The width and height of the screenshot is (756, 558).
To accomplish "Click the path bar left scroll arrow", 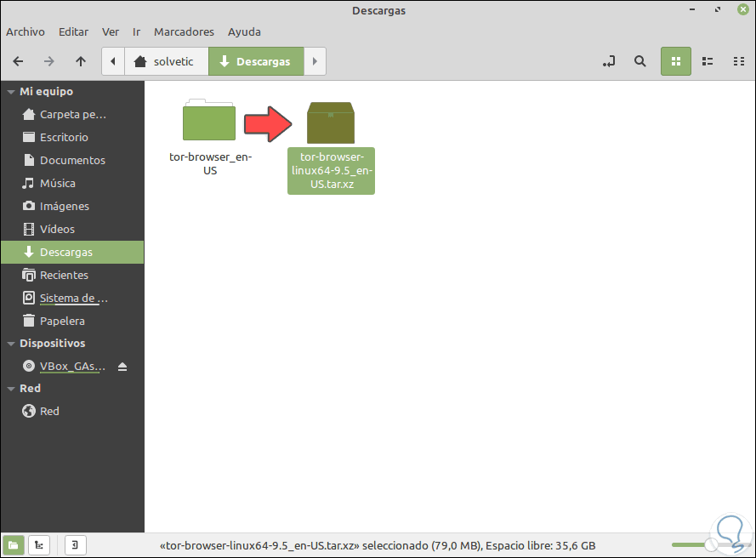I will tap(113, 61).
